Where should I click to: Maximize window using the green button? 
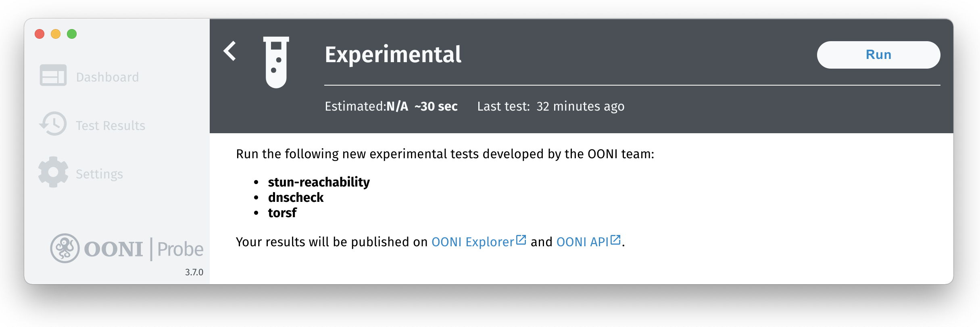coord(72,34)
